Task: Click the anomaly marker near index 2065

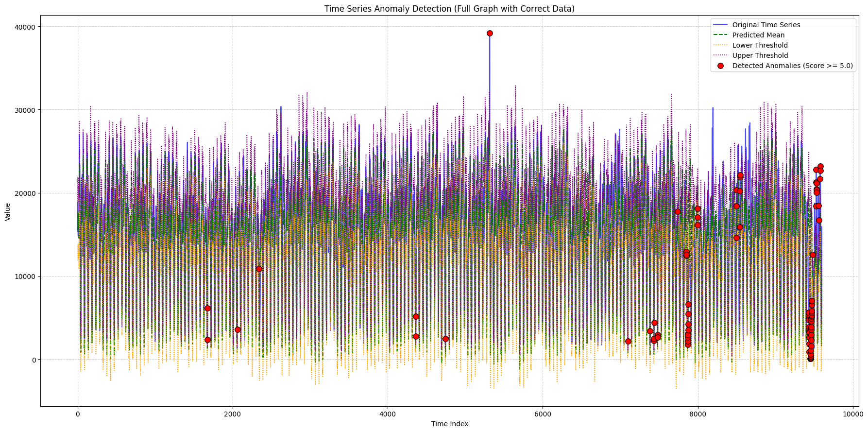Action: [238, 329]
